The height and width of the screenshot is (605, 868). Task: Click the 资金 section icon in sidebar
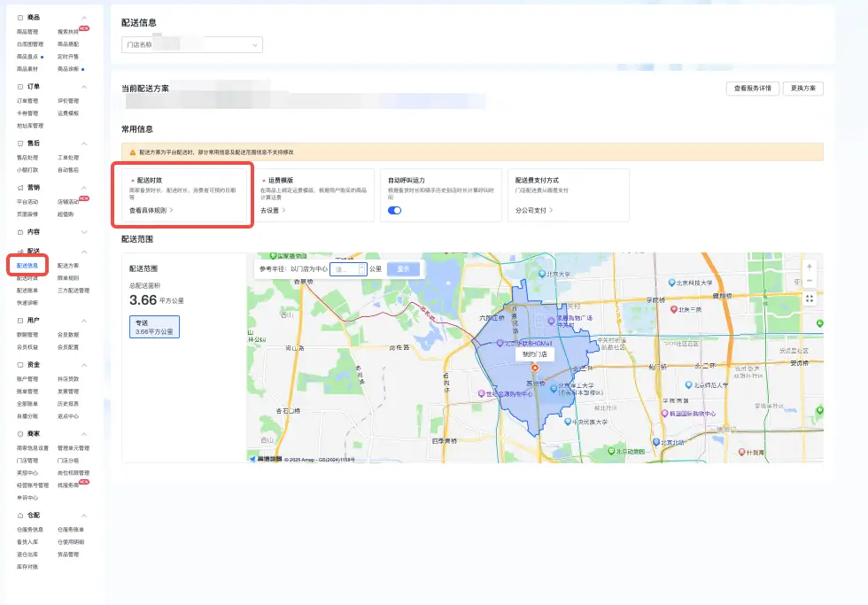[20, 365]
